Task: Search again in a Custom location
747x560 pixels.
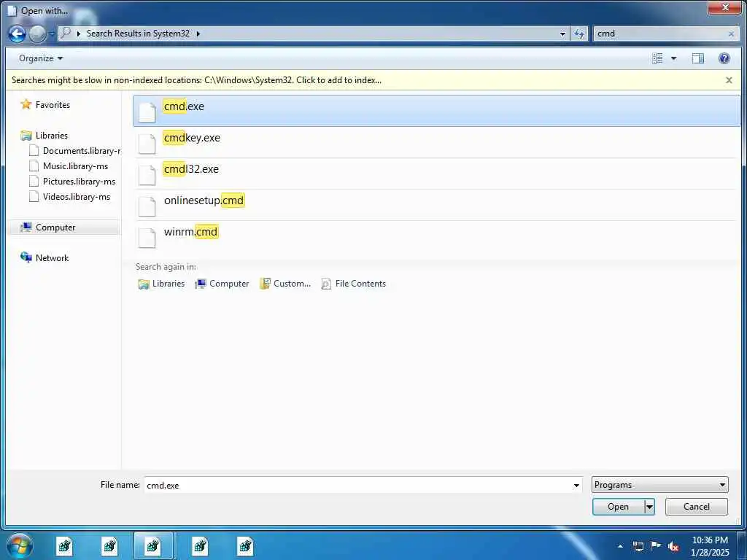Action: pyautogui.click(x=285, y=284)
